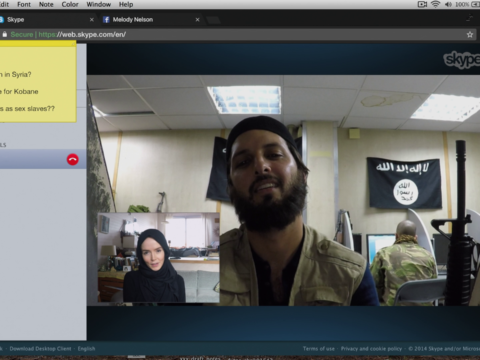Screen dimensions: 480x360
Task: Enter fullscreen with the arrows icon on the tab bar
Action: coord(470,18)
